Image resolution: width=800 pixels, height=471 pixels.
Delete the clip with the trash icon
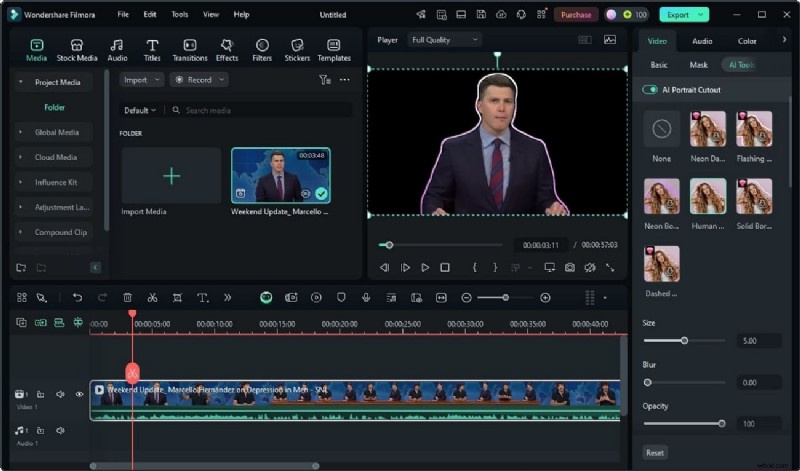click(x=127, y=297)
